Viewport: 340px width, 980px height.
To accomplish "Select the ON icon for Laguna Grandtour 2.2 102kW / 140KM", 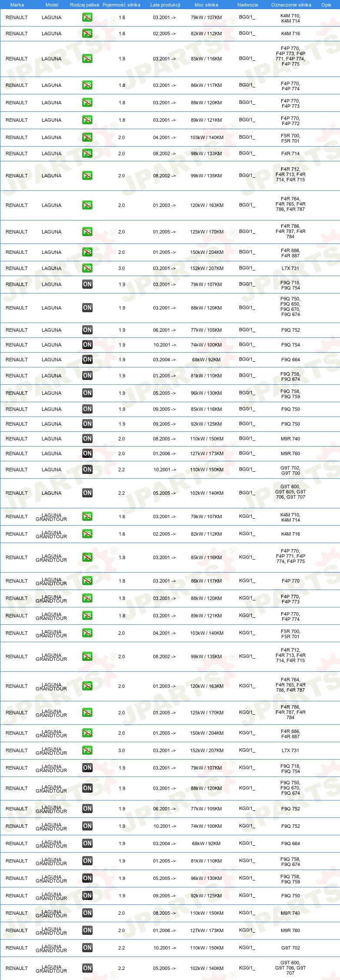I will [87, 968].
